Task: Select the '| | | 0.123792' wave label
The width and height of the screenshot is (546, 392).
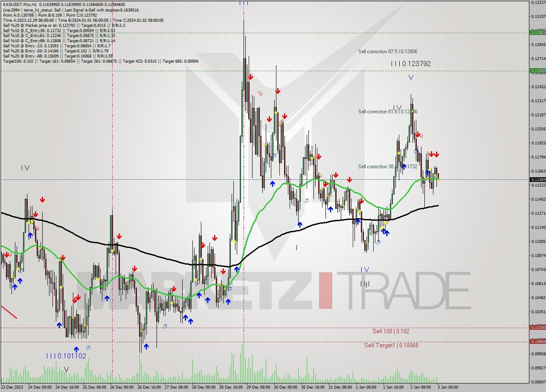Action: click(x=411, y=63)
